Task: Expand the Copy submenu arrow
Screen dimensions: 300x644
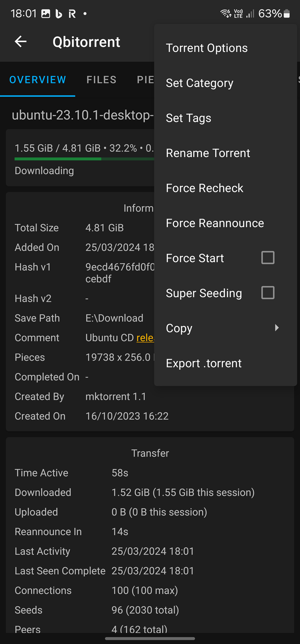Action: tap(276, 328)
